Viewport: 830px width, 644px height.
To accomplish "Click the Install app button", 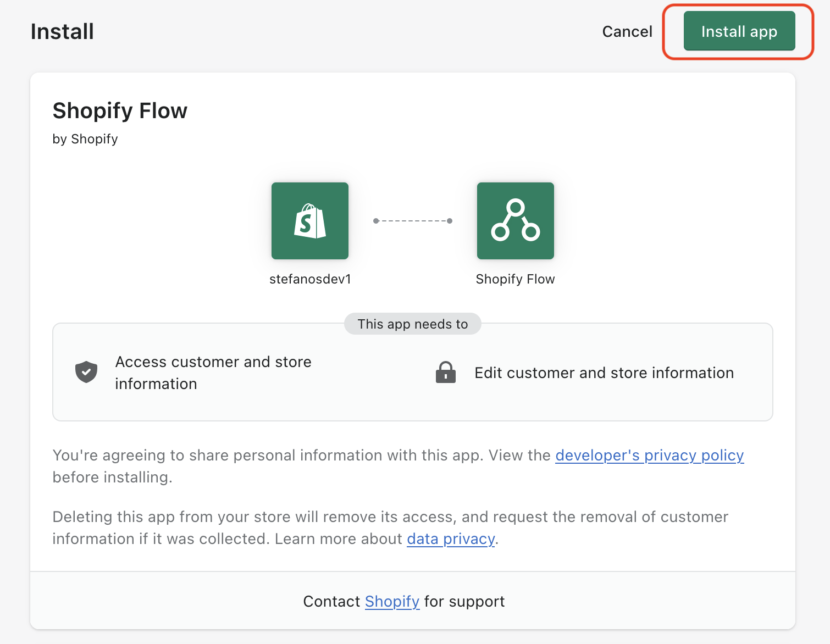I will pyautogui.click(x=739, y=31).
